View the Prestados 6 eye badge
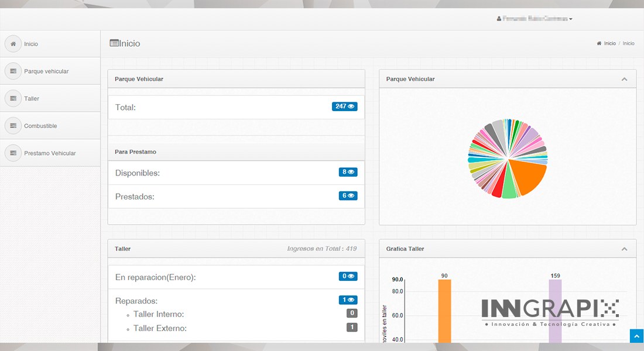The width and height of the screenshot is (644, 351). click(348, 196)
